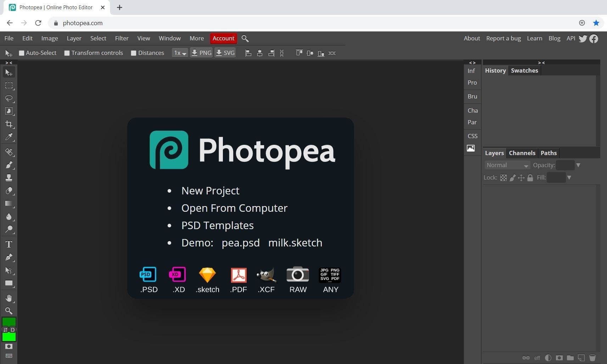Select the Gradient tool
The width and height of the screenshot is (607, 364).
coord(9,204)
